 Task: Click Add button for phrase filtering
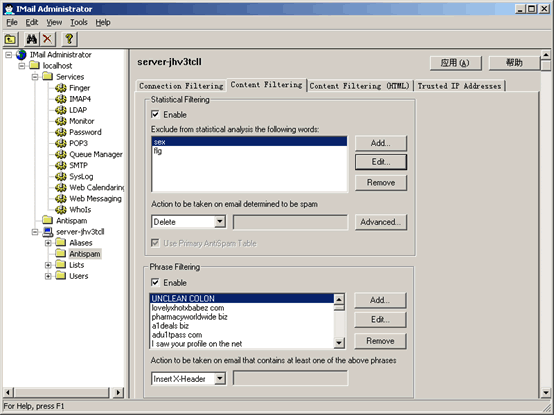point(380,300)
